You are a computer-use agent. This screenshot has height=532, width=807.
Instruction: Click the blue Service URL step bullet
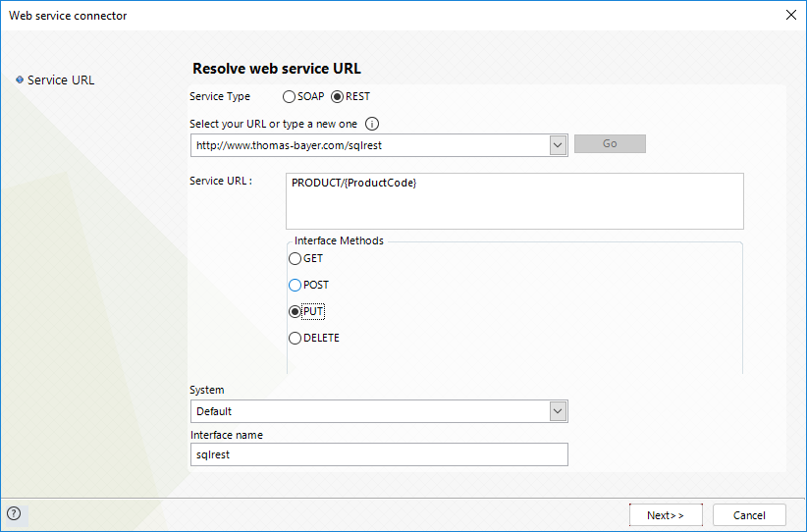point(20,80)
